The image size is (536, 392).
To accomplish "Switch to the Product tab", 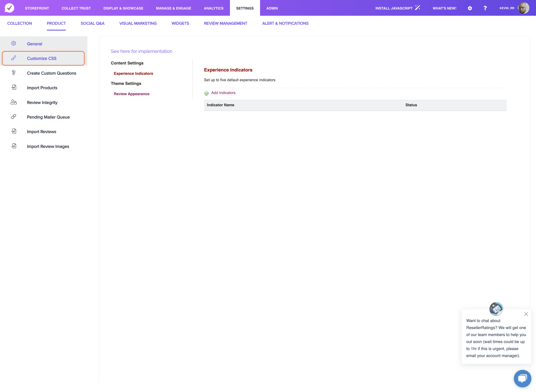I will [x=56, y=24].
